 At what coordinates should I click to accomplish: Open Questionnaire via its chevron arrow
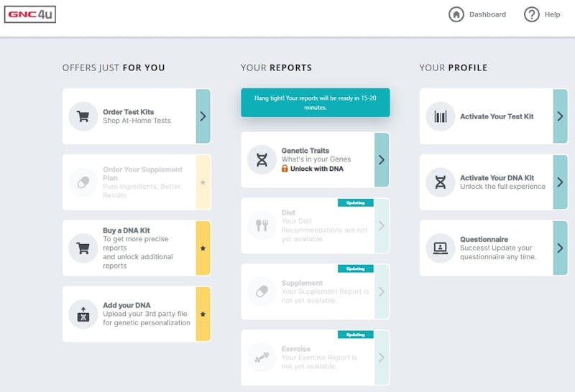[x=560, y=248]
